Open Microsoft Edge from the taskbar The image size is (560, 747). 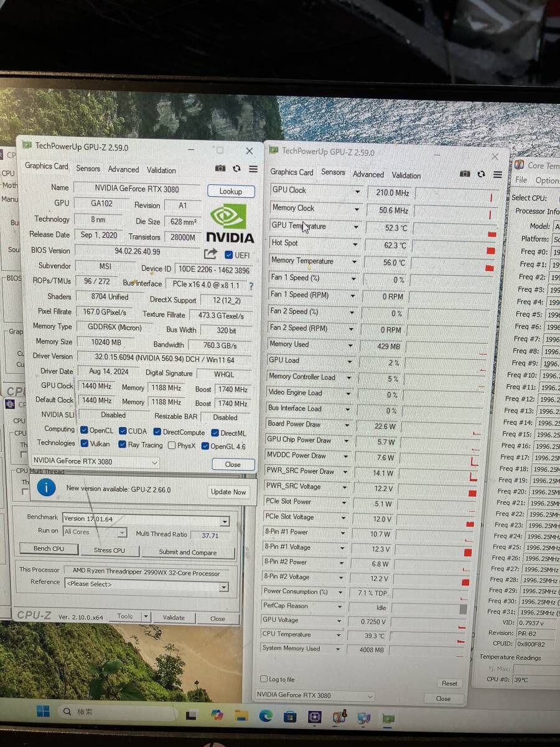click(266, 716)
